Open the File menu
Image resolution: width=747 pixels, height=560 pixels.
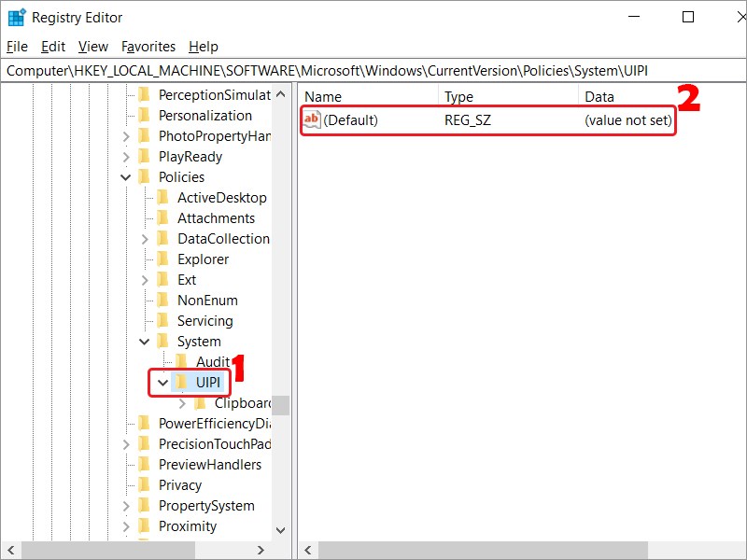coord(17,47)
